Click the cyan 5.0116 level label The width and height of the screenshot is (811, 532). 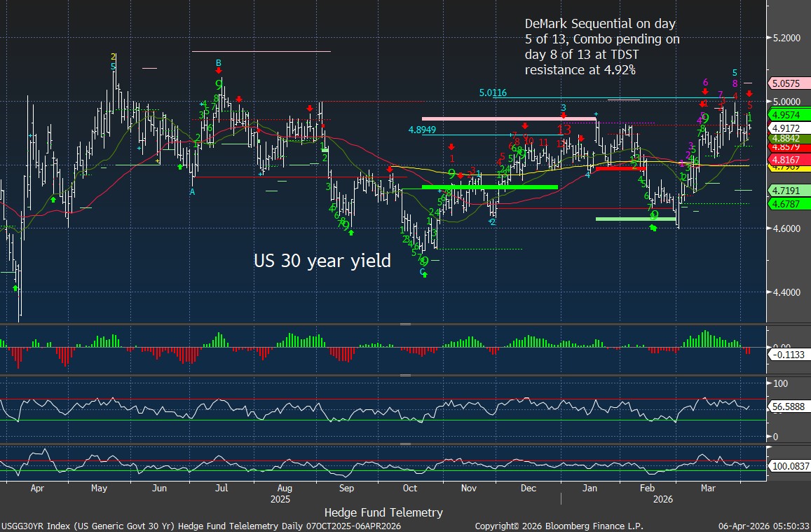tap(493, 93)
